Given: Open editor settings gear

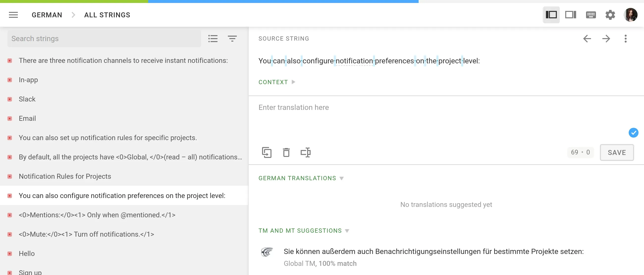Looking at the screenshot, I should coord(610,15).
